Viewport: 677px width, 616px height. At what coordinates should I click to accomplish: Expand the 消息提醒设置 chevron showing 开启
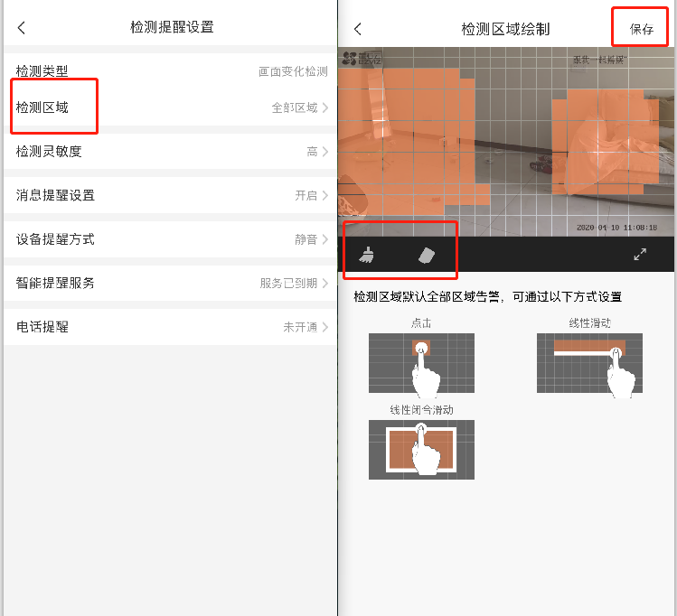324,195
